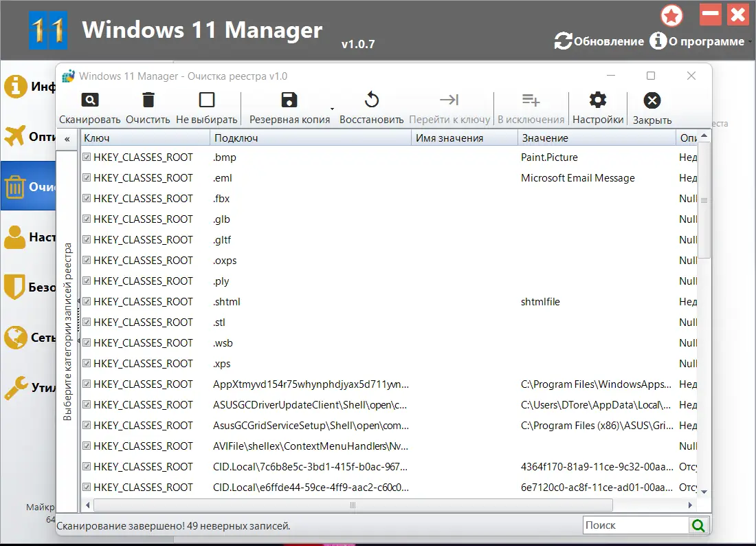
Task: Select the shtmlfile value cell
Action: [x=540, y=302]
